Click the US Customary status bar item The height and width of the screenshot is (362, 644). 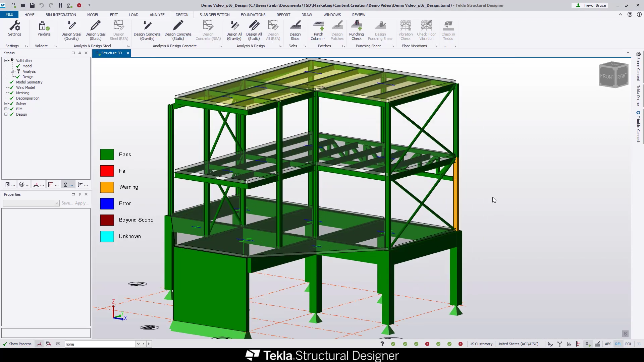[481, 344]
